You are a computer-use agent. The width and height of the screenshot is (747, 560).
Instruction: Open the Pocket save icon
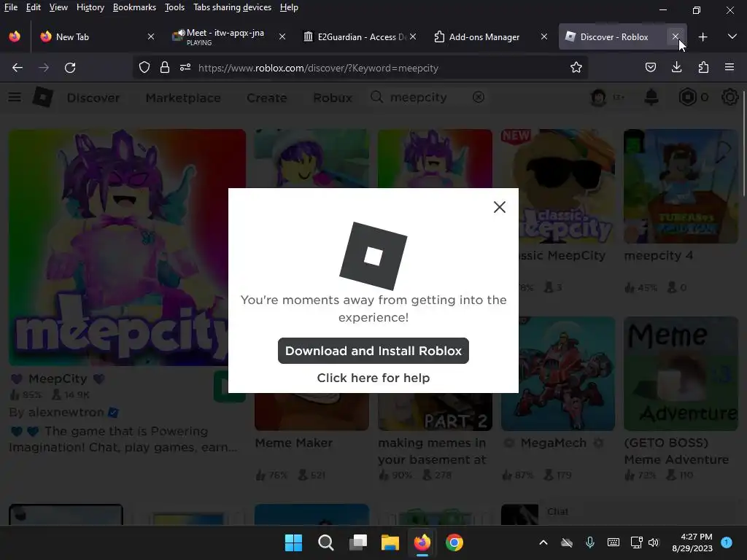click(650, 68)
